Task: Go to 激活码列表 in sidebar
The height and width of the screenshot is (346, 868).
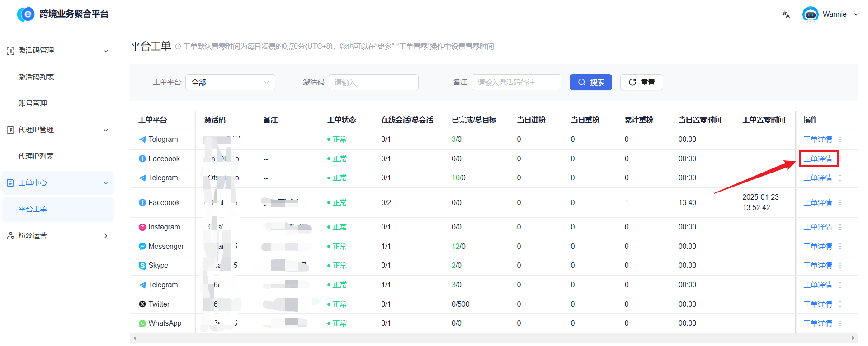Action: 36,77
